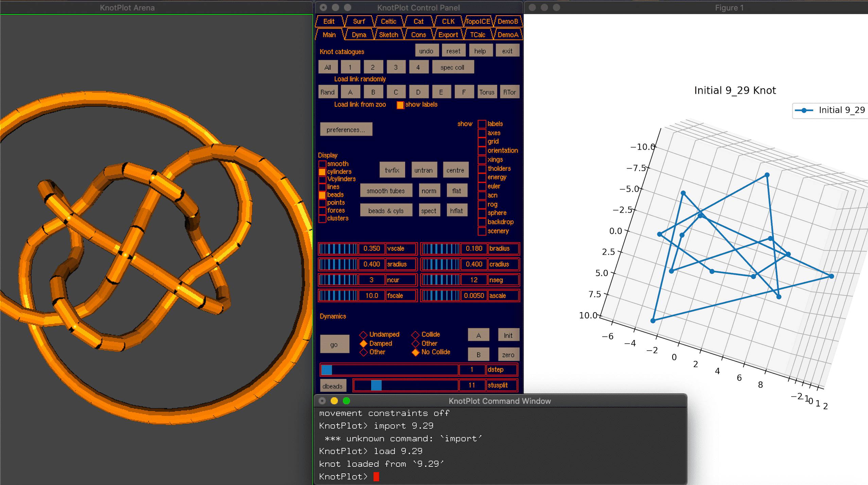
Task: Open the Surf tab
Action: click(x=359, y=21)
